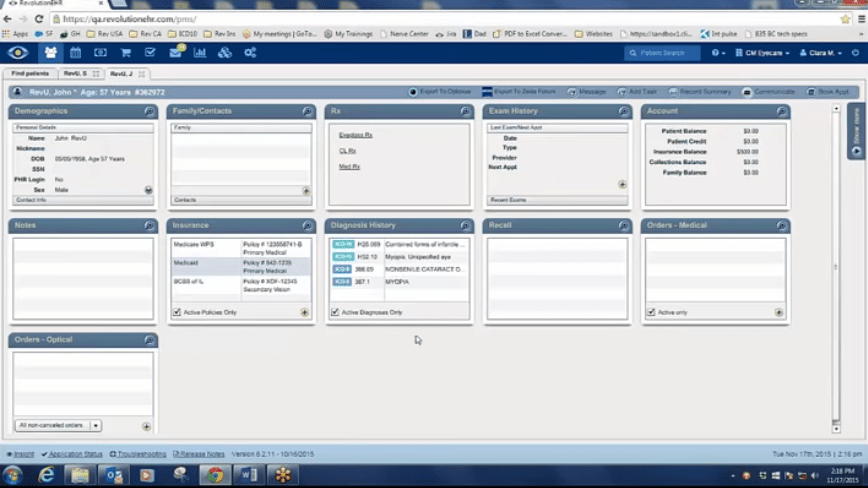
Task: Open the Clara M. user menu
Action: click(x=820, y=53)
